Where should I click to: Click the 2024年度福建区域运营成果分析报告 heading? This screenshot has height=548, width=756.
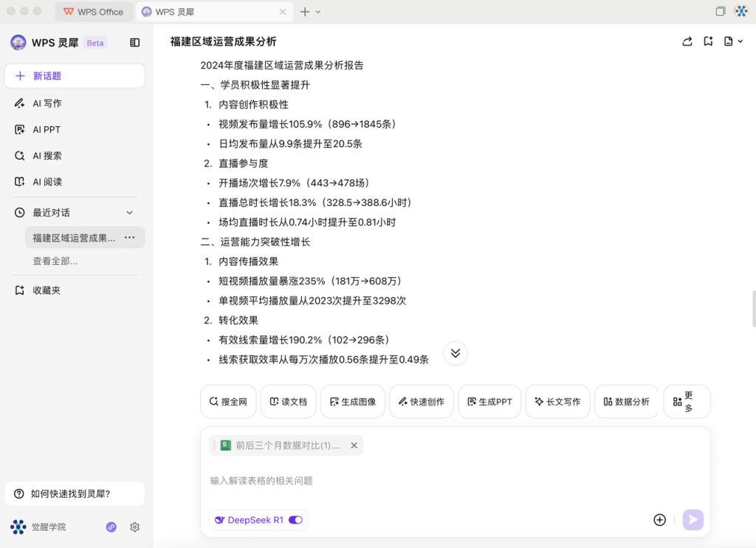click(x=282, y=65)
